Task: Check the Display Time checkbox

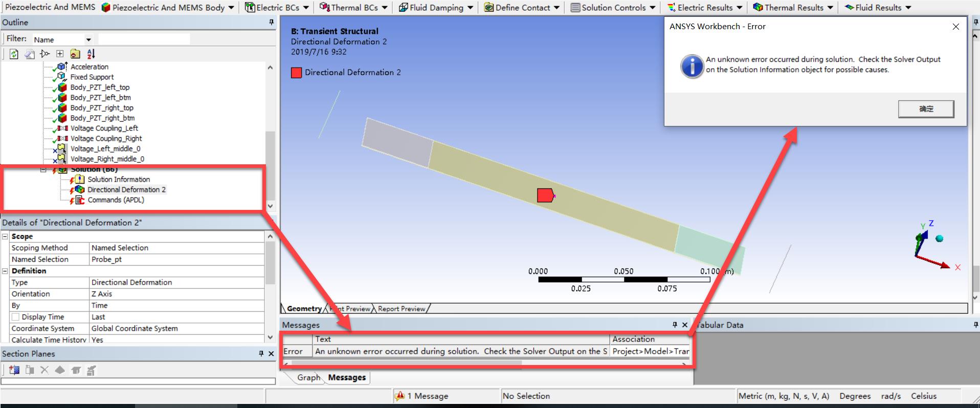Action: coord(15,317)
